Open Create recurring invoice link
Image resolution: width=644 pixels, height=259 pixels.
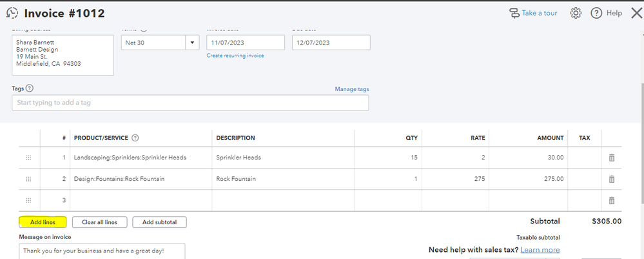tap(235, 56)
